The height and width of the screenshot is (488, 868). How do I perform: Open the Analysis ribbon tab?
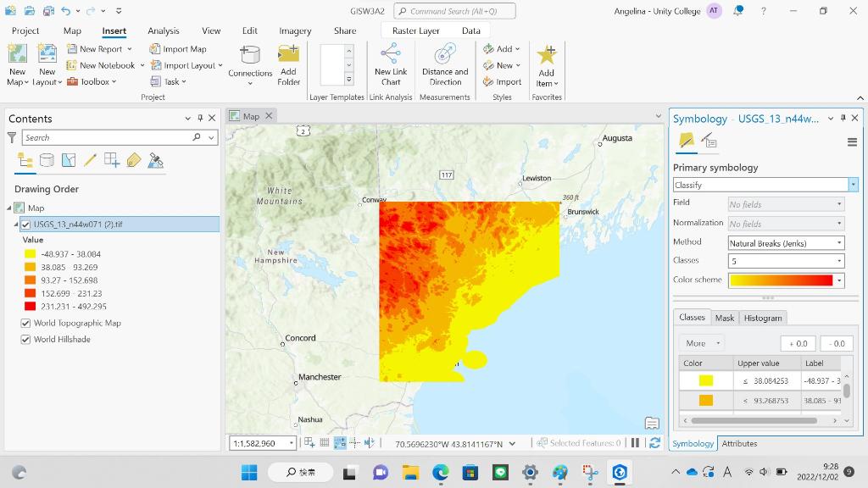(164, 30)
